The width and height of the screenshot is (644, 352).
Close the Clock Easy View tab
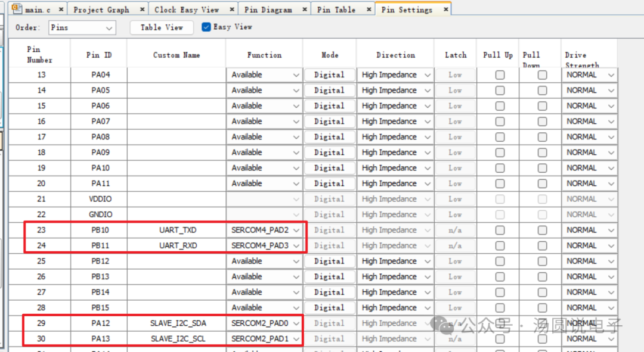click(x=232, y=9)
